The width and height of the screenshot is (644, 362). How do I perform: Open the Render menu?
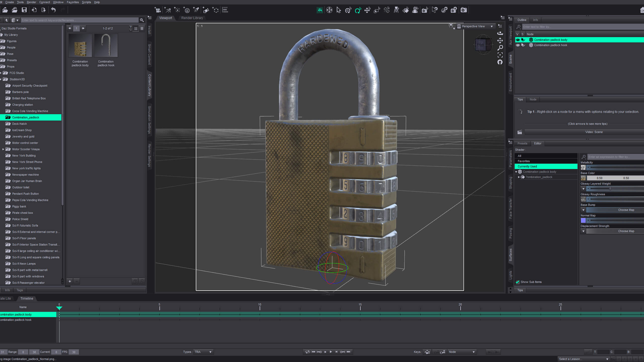pyautogui.click(x=31, y=2)
